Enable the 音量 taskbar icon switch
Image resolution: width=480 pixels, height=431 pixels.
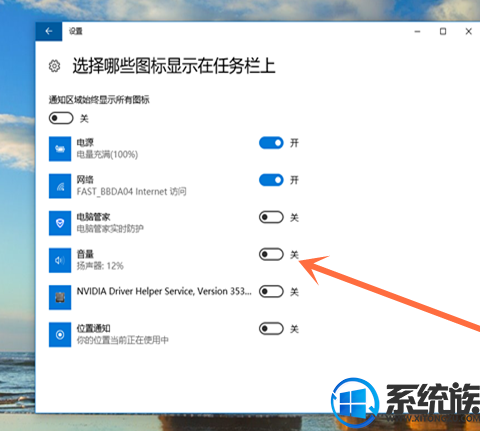[x=271, y=254]
